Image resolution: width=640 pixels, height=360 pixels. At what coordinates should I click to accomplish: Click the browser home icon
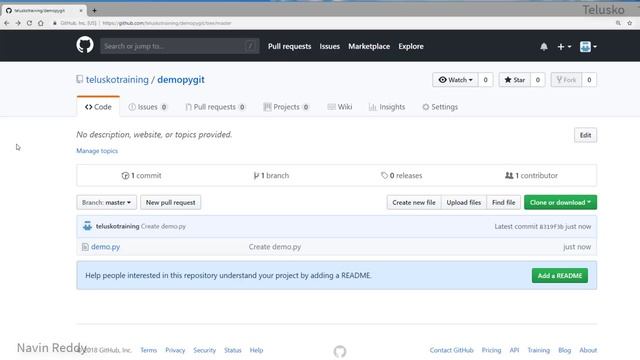coord(41,23)
